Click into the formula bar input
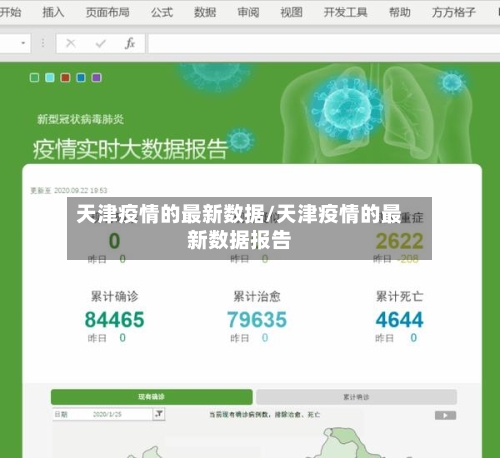Viewport: 500px width, 458px height. pyautogui.click(x=324, y=43)
